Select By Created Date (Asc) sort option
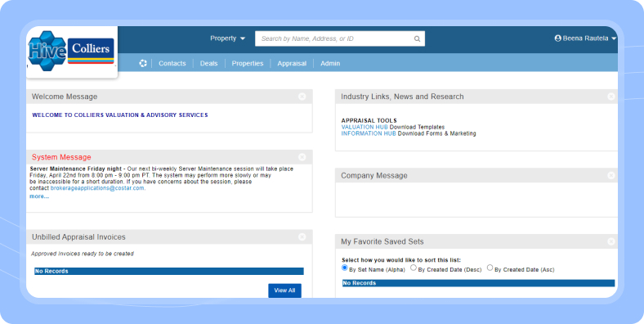 point(490,268)
